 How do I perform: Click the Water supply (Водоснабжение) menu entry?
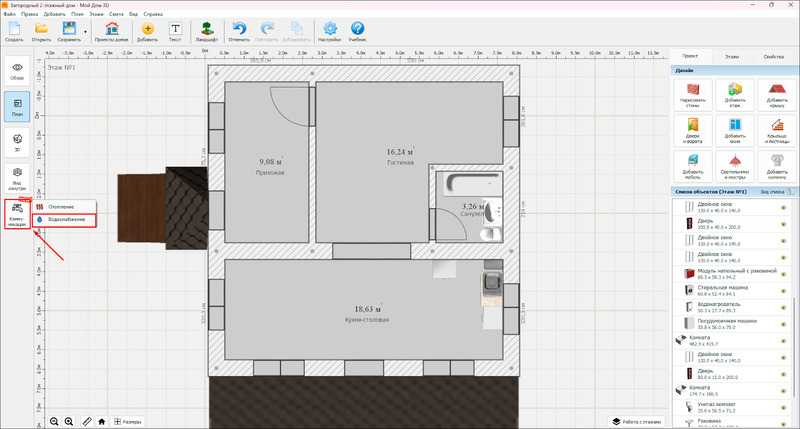(65, 219)
